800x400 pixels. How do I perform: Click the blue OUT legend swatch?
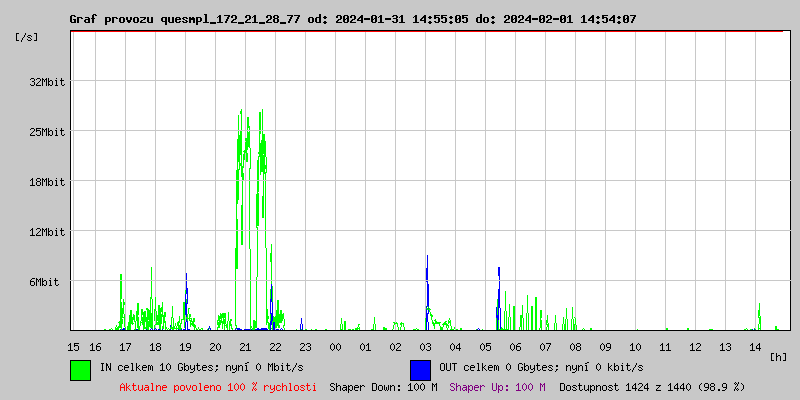(420, 369)
